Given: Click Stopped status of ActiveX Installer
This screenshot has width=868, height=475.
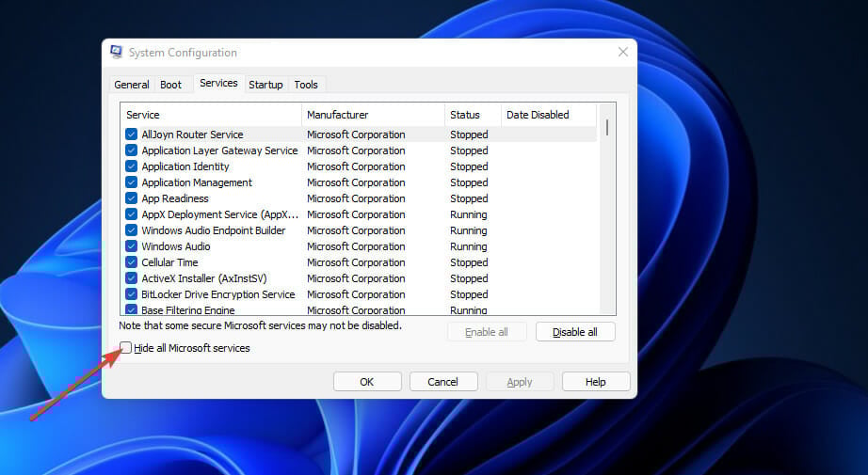Looking at the screenshot, I should (469, 278).
